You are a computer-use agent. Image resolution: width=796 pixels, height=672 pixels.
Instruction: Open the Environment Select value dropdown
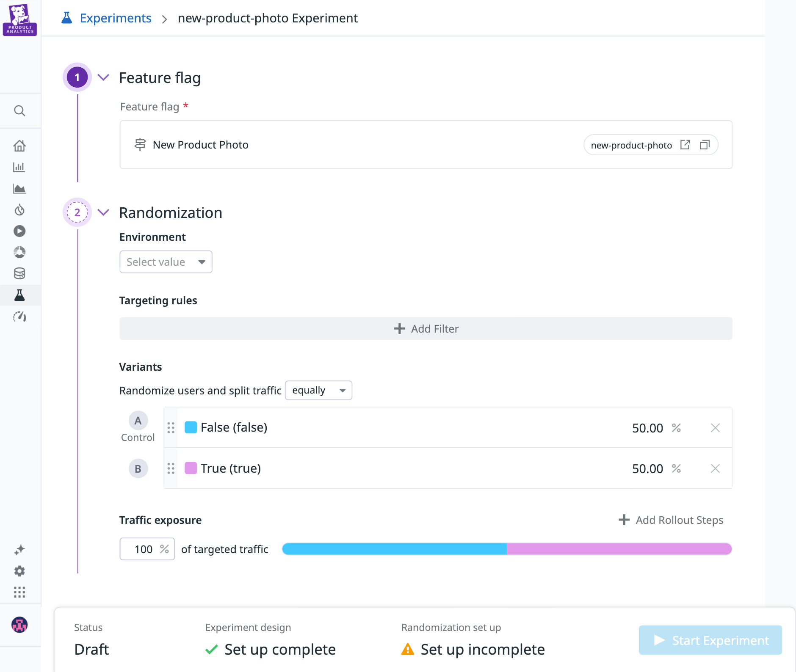[166, 262]
